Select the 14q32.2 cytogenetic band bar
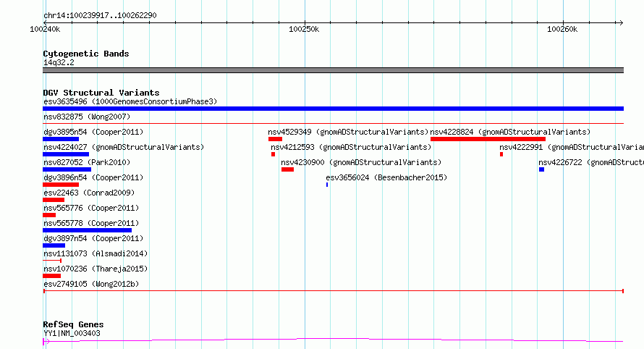This screenshot has height=349, width=644. pos(333,70)
